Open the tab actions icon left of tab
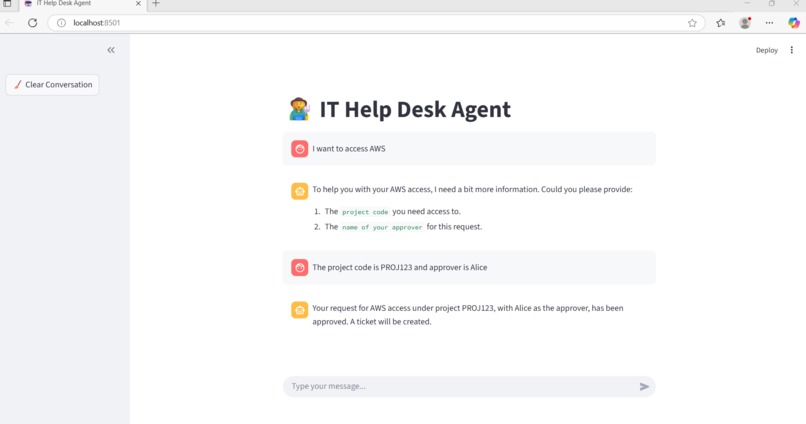 click(x=7, y=4)
